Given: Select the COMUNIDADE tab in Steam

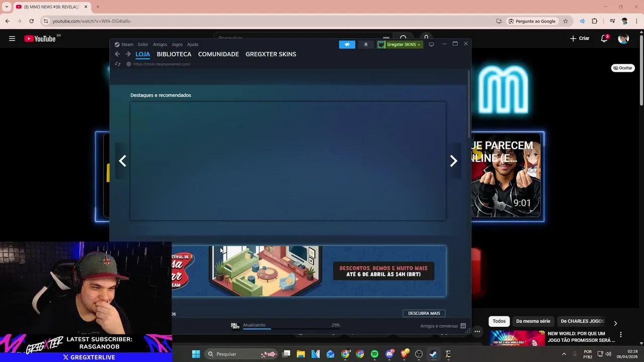Looking at the screenshot, I should (218, 54).
